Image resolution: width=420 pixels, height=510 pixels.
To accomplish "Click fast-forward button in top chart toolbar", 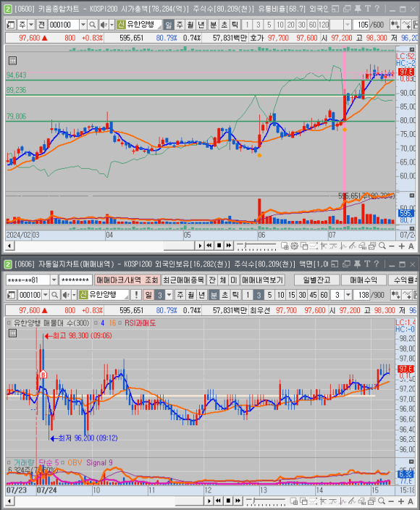I will point(229,246).
